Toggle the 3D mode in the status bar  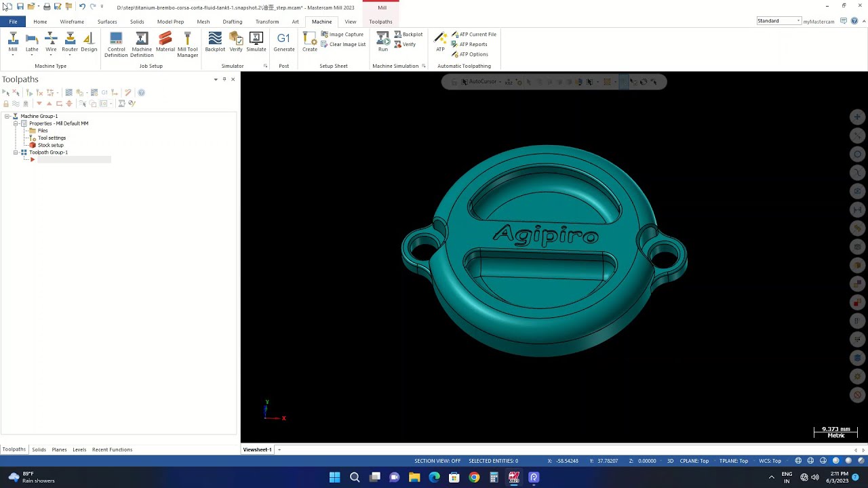[x=670, y=461]
